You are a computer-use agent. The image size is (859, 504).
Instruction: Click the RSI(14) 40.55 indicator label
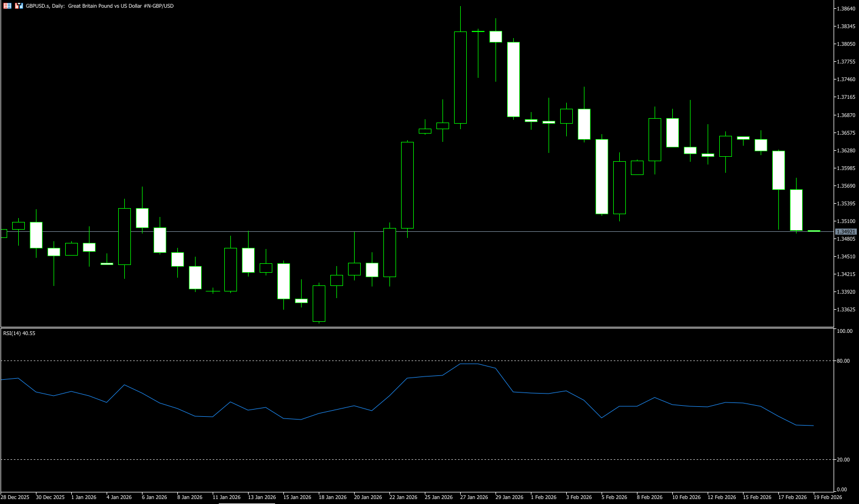coord(19,333)
